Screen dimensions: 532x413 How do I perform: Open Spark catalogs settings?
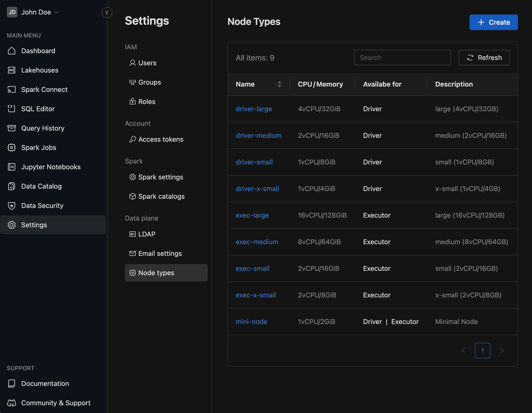pyautogui.click(x=166, y=196)
